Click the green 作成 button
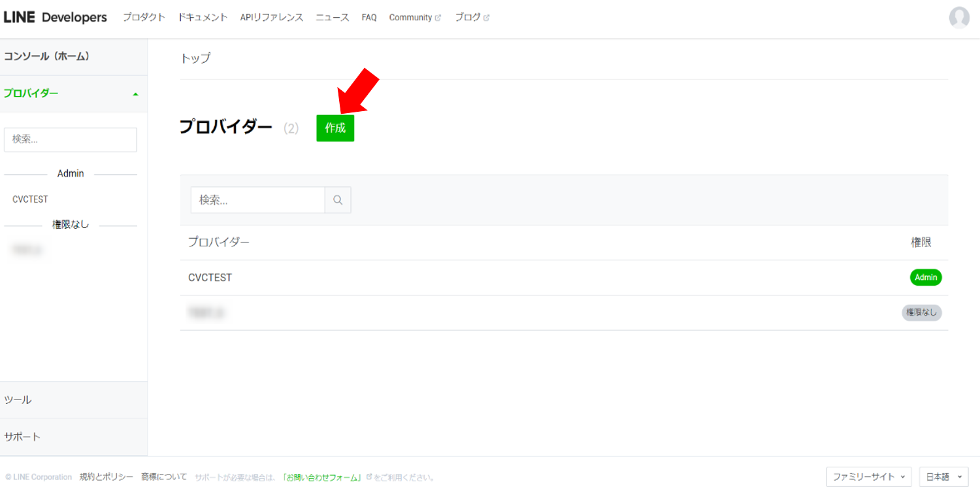 tap(335, 128)
